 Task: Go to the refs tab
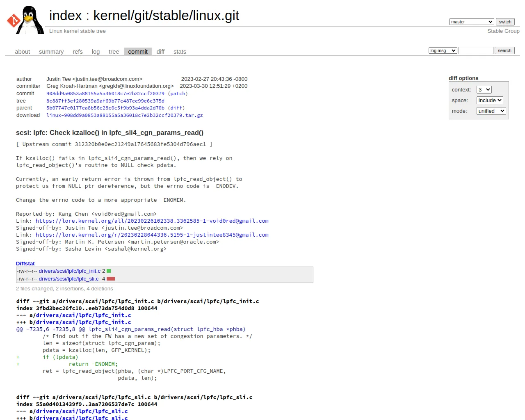78,52
